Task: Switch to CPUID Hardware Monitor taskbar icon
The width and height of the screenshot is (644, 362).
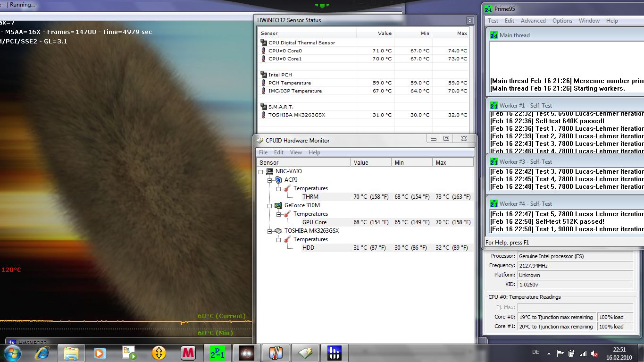Action: point(305,353)
